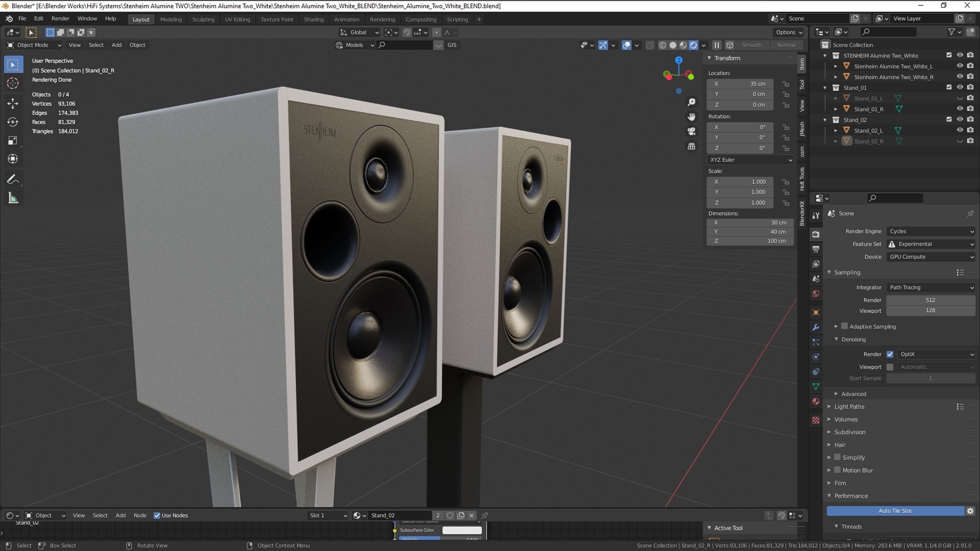
Task: Select the Measure tool
Action: coord(13,198)
